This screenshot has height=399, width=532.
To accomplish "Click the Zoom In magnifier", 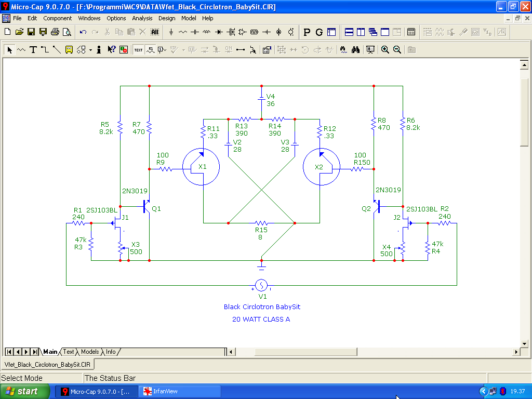I will [x=385, y=50].
